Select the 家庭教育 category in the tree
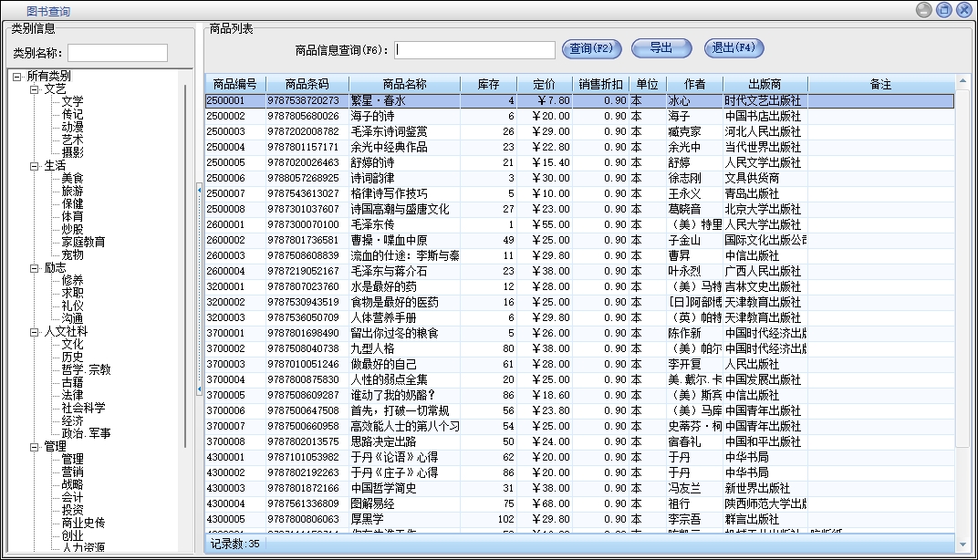Screen dimensions: 978x560 pos(83,243)
